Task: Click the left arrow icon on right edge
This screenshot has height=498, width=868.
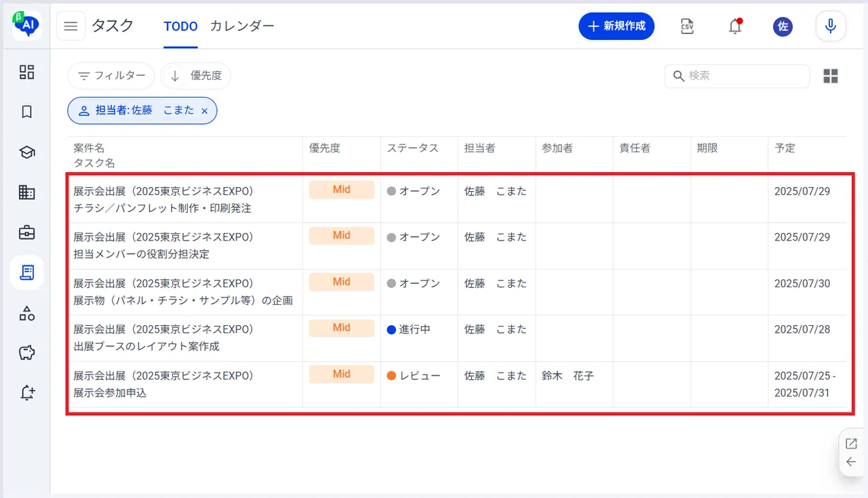Action: 851,462
